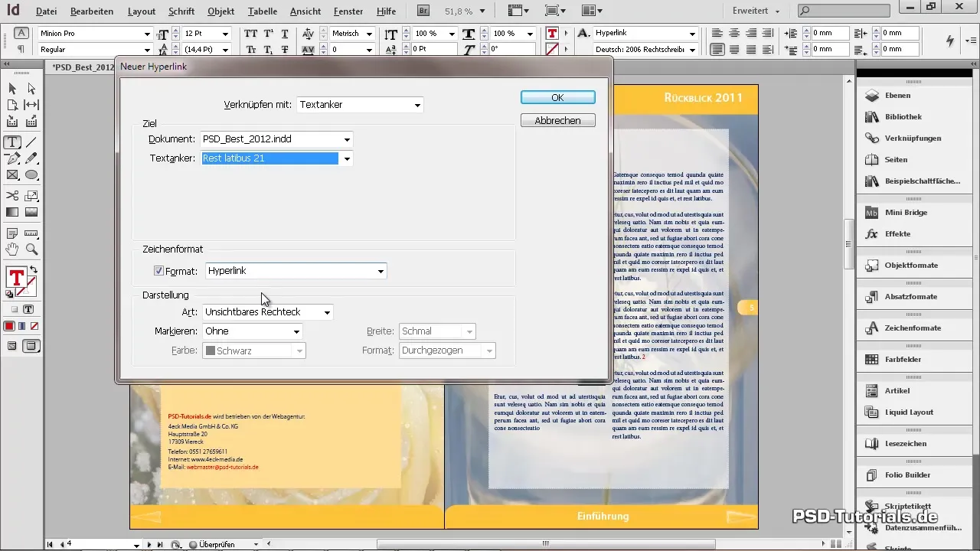Switch to character formatting controls mode
This screenshot has width=980, height=551.
click(x=21, y=33)
